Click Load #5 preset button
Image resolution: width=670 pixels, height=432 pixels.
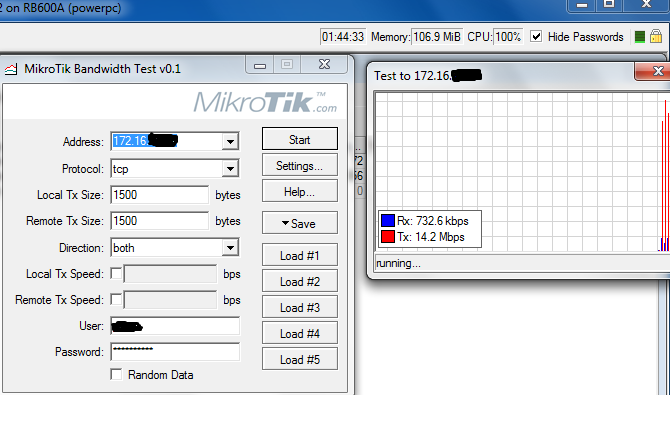point(300,359)
